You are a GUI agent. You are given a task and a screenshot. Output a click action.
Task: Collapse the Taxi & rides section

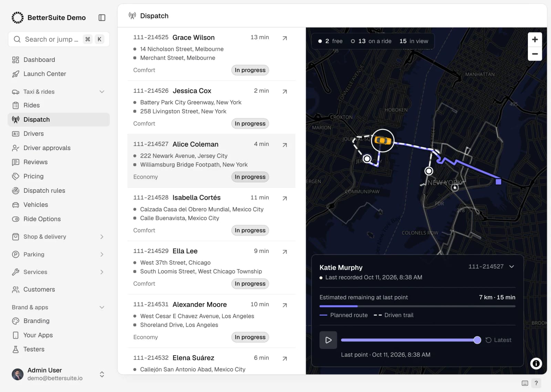tap(102, 92)
